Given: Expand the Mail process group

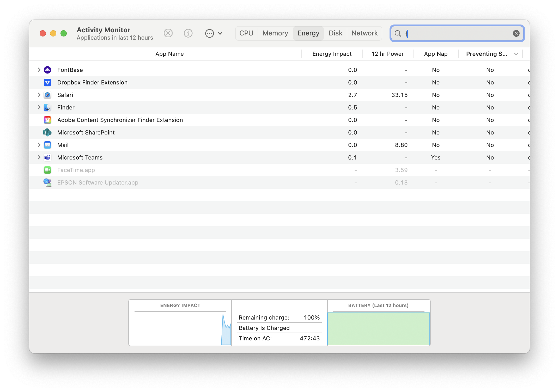Looking at the screenshot, I should (39, 145).
